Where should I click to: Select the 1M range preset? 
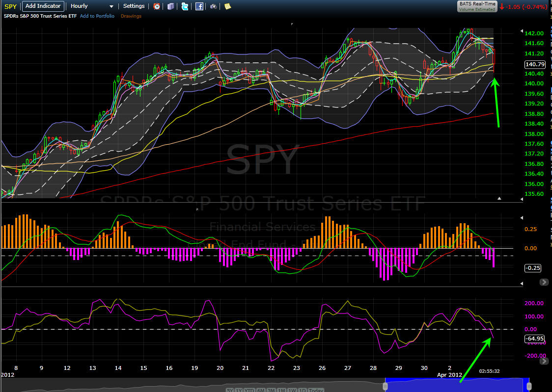(281, 390)
